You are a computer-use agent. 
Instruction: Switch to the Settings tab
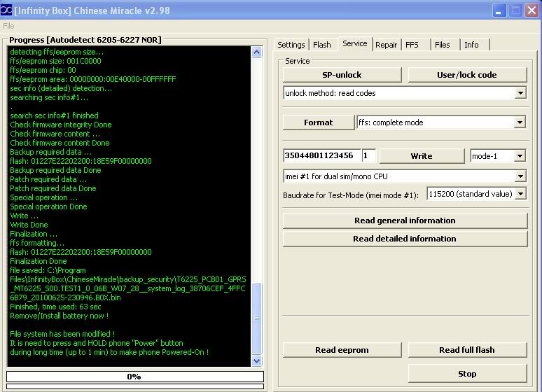click(x=291, y=45)
